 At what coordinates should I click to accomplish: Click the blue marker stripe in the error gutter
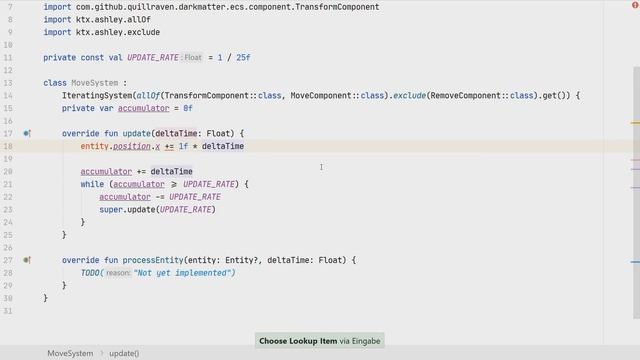pyautogui.click(x=635, y=262)
